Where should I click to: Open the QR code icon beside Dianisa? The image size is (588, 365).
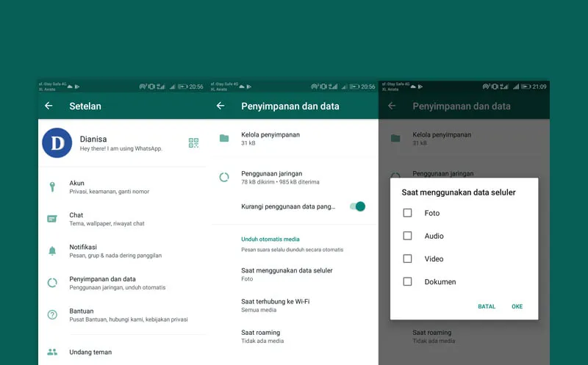coord(193,142)
